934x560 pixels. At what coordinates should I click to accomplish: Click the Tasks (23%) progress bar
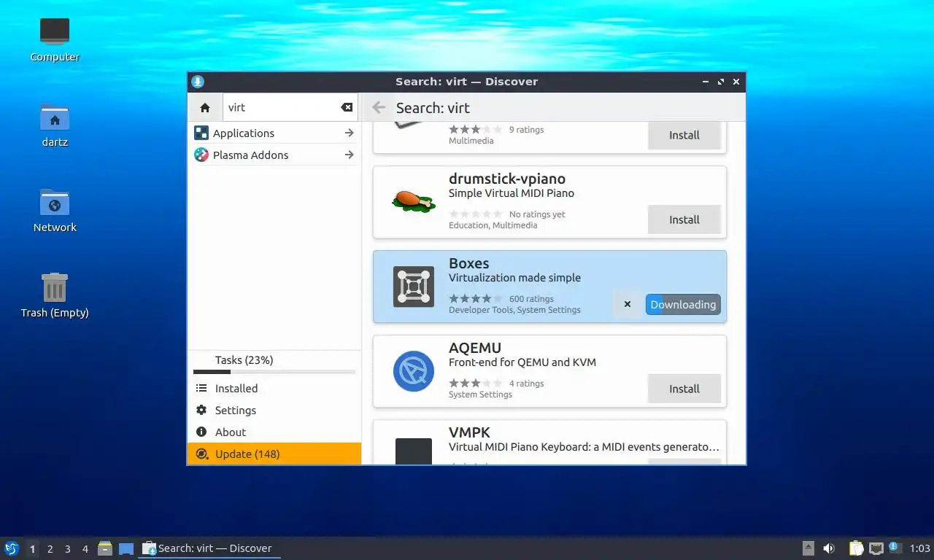(x=274, y=372)
